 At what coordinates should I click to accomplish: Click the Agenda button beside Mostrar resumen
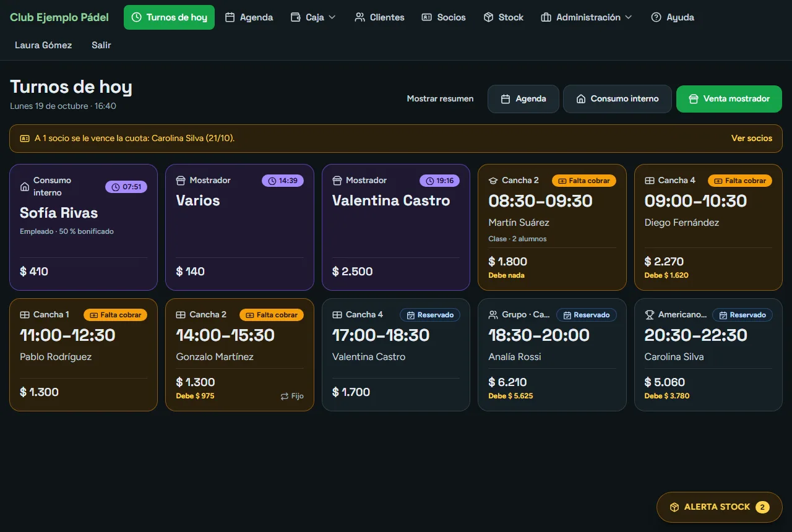523,99
